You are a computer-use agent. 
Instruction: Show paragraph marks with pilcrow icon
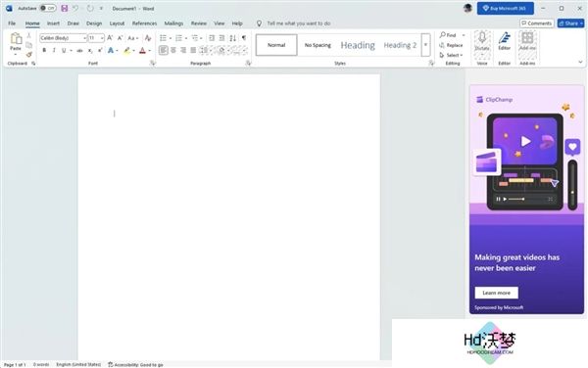tap(244, 38)
